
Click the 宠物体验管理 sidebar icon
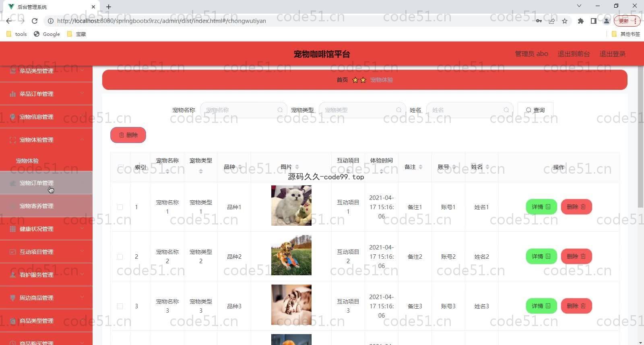coord(12,140)
